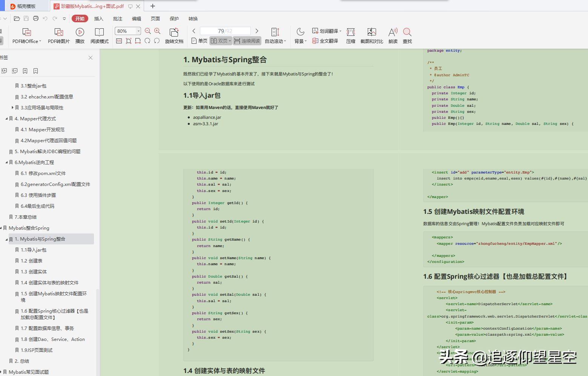Rotate view counterclockwise icon
Viewport: 588px width, 376px height.
(157, 41)
